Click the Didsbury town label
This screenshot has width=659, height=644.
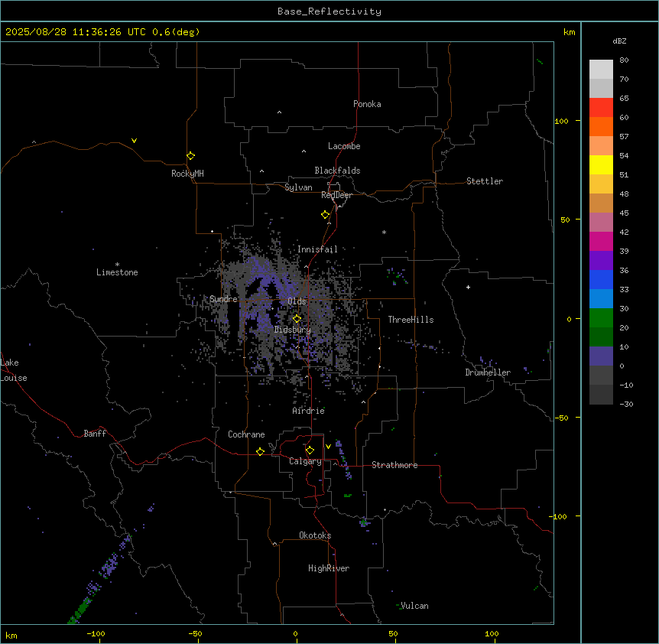(x=293, y=330)
